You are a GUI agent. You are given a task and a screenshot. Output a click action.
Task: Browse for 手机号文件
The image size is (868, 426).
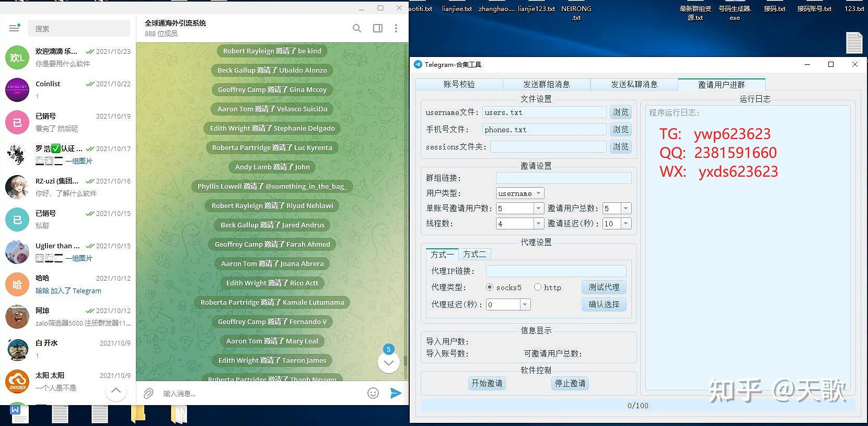click(x=621, y=129)
